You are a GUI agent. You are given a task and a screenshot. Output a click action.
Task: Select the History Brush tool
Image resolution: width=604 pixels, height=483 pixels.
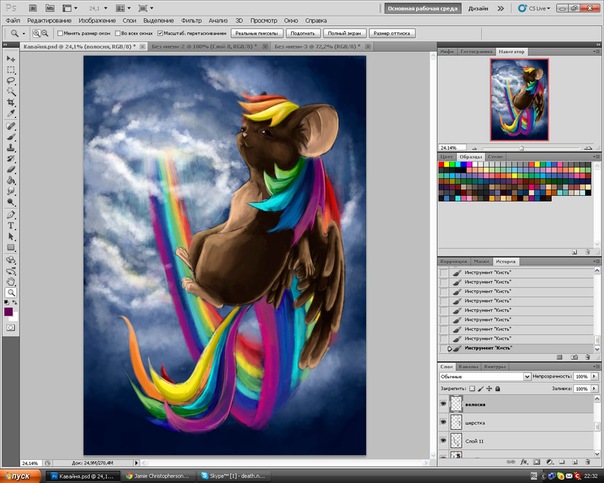pos(11,159)
